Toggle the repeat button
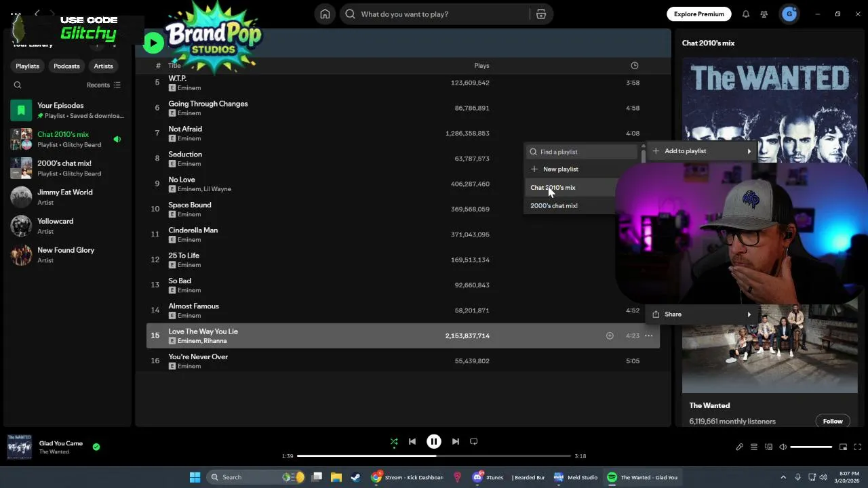The height and width of the screenshot is (488, 868). (474, 441)
